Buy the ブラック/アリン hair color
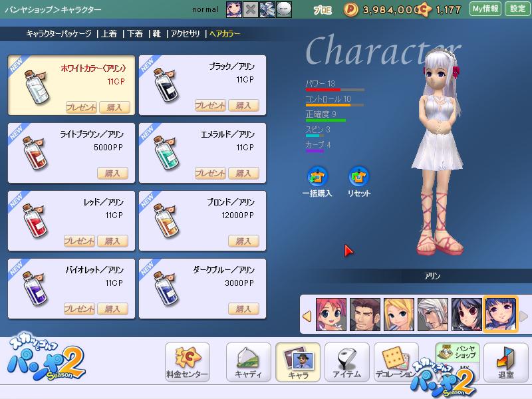The width and height of the screenshot is (532, 399). click(x=243, y=106)
